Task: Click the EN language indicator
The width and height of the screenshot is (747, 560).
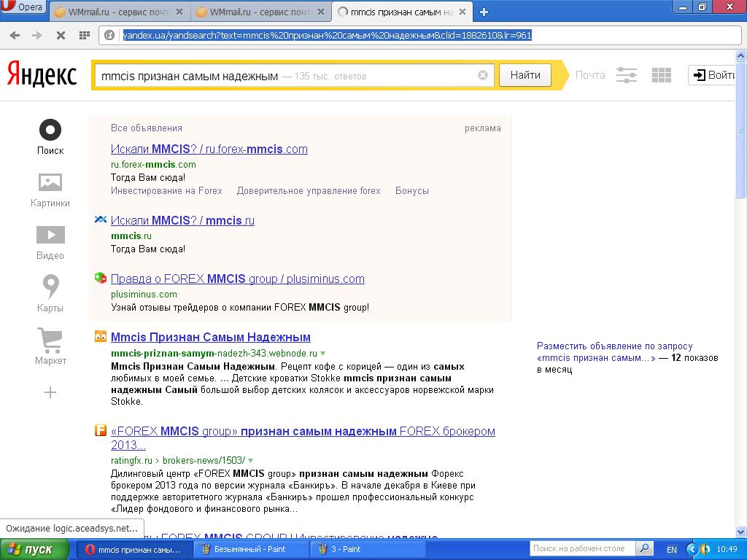Action: (672, 550)
